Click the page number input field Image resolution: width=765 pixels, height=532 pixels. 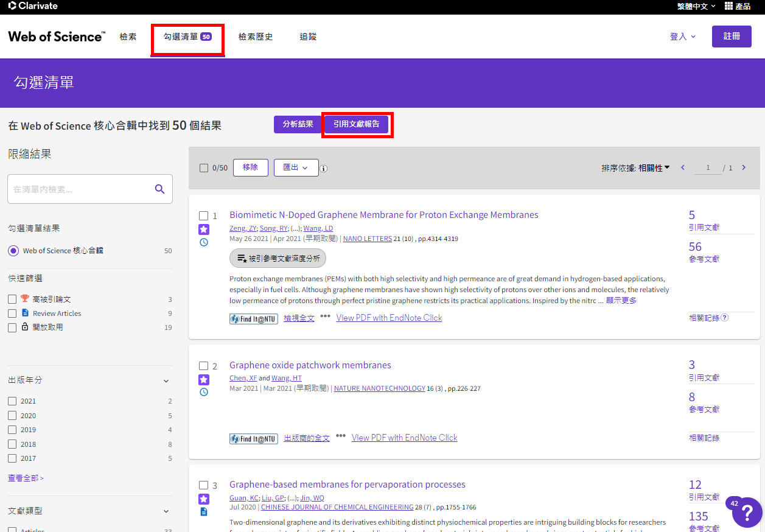pyautogui.click(x=708, y=168)
